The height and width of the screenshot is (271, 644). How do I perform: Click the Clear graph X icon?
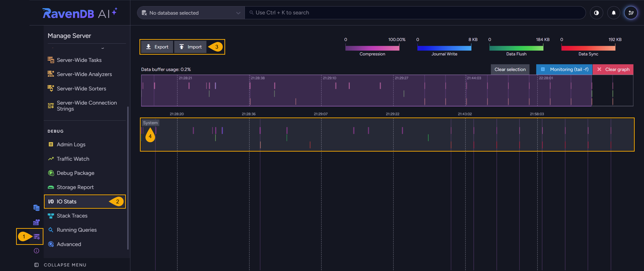[x=599, y=69]
